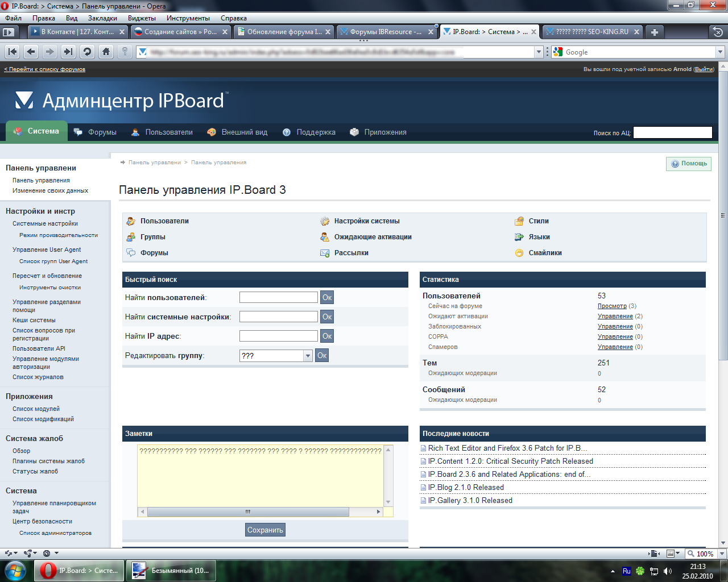Screen dimensions: 728x582
Task: Open the Просмотр link for Сейчас на форуме
Action: tap(612, 306)
